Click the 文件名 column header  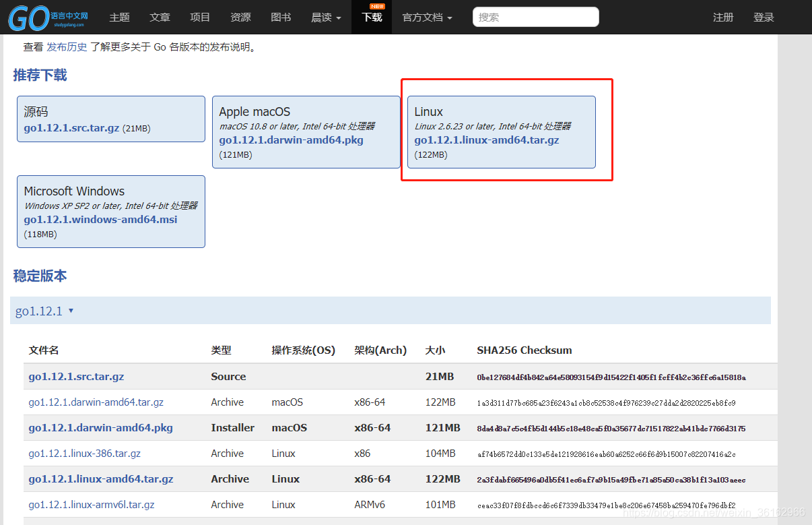(44, 350)
